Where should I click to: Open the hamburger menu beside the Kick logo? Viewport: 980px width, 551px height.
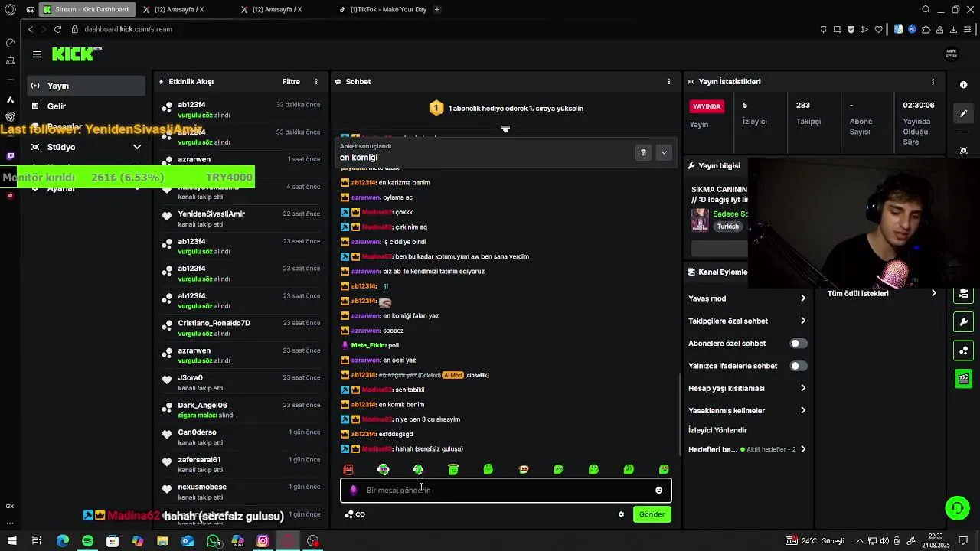pos(37,54)
